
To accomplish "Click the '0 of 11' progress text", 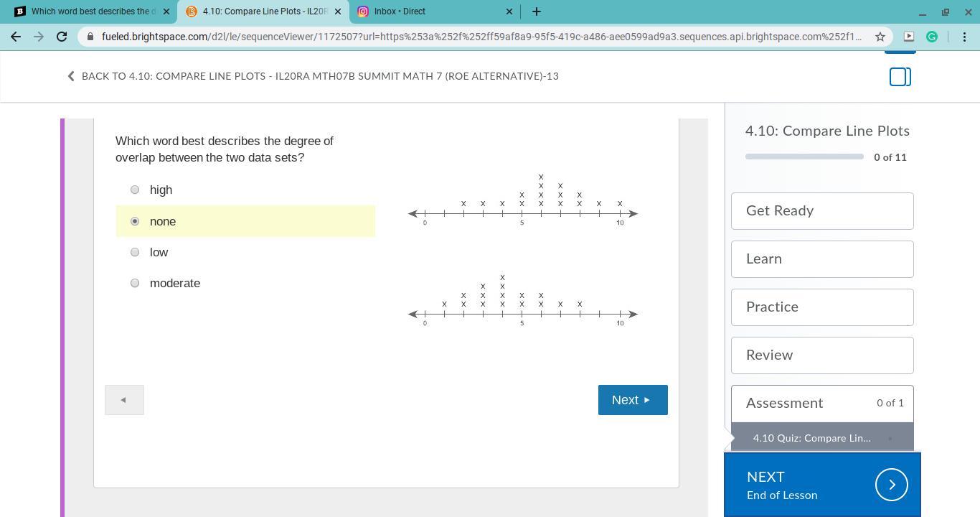I will pos(890,157).
